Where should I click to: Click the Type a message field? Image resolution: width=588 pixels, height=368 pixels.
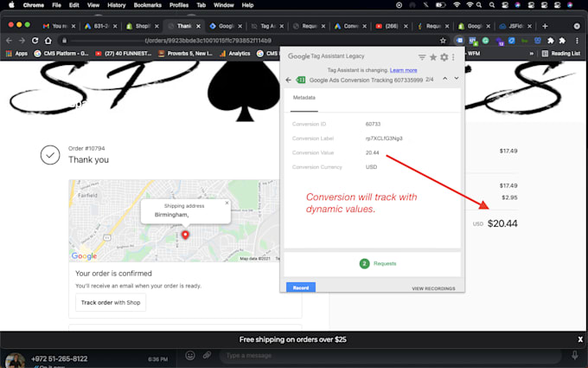point(390,356)
